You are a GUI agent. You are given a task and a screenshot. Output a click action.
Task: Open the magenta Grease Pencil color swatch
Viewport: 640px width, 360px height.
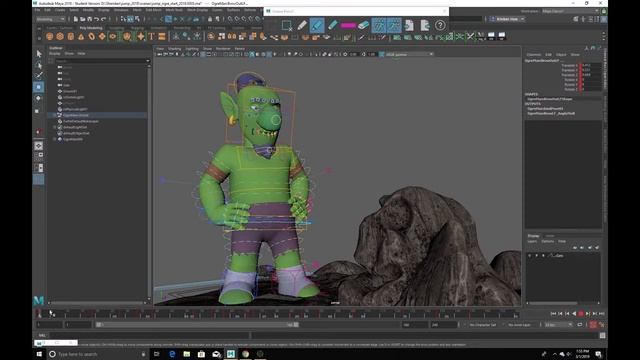click(x=348, y=25)
